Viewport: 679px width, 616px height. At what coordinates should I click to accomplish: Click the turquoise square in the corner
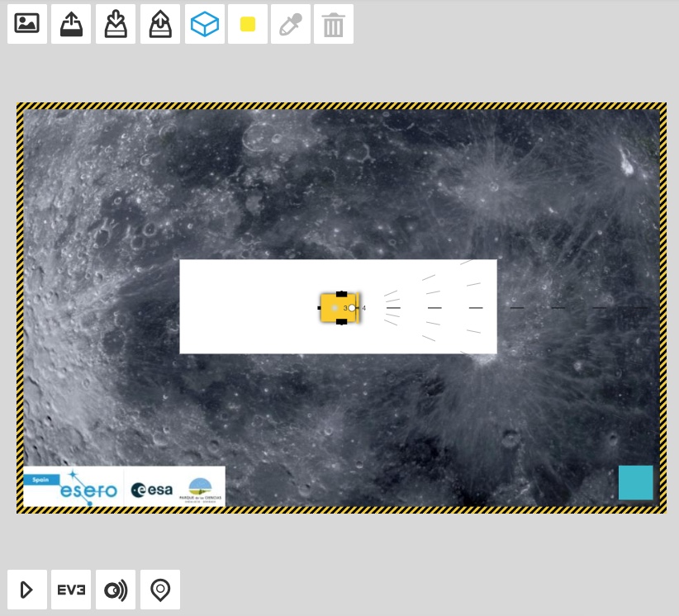[x=635, y=483]
